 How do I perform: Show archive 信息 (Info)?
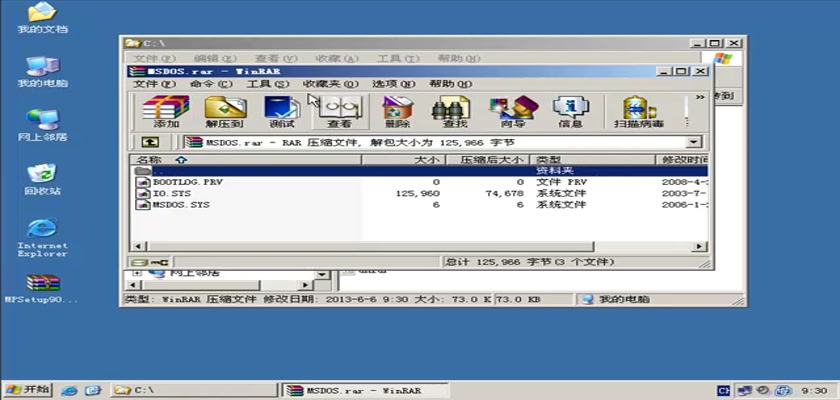(571, 112)
